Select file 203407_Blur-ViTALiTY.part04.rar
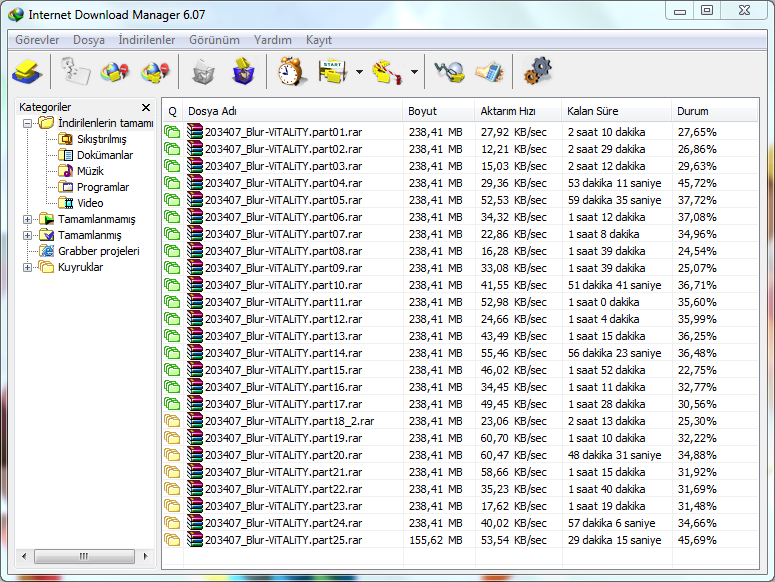The image size is (775, 582). click(283, 183)
